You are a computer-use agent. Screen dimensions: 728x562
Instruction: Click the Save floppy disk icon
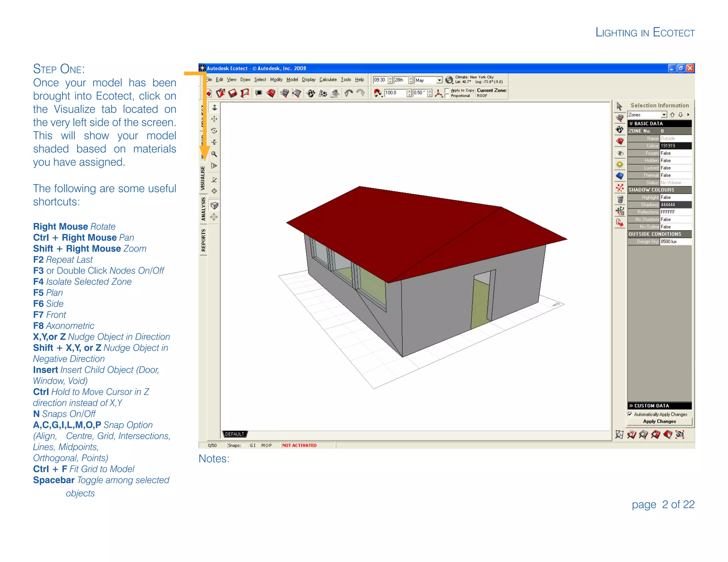tap(232, 93)
